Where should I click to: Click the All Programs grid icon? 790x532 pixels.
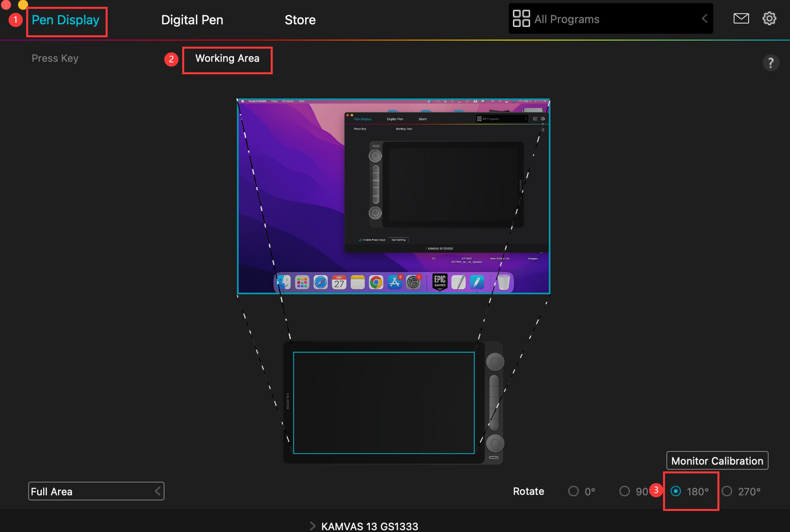[521, 18]
